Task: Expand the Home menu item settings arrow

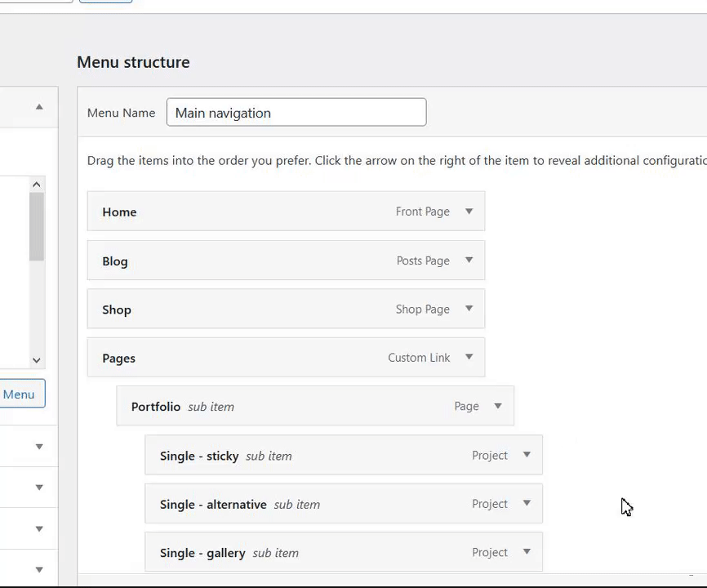Action: click(469, 212)
